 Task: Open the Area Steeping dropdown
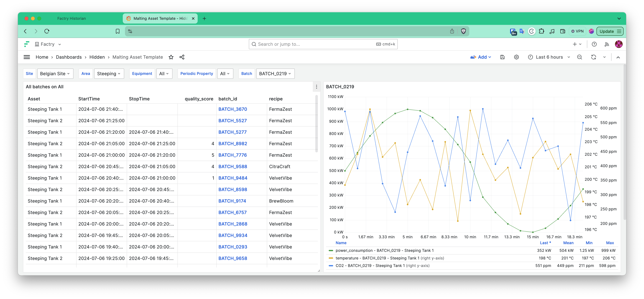coord(109,74)
